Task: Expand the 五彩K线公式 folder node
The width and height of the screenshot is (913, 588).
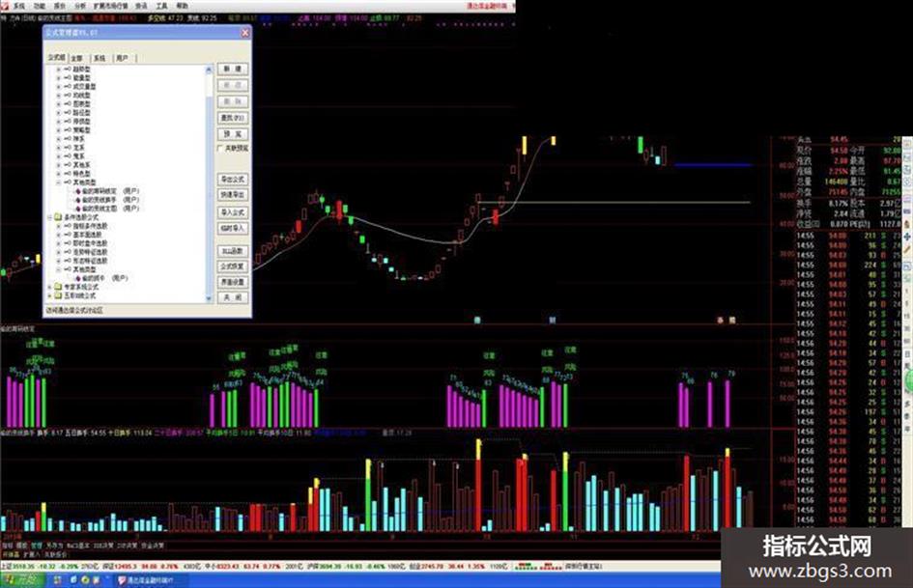Action: coord(50,295)
